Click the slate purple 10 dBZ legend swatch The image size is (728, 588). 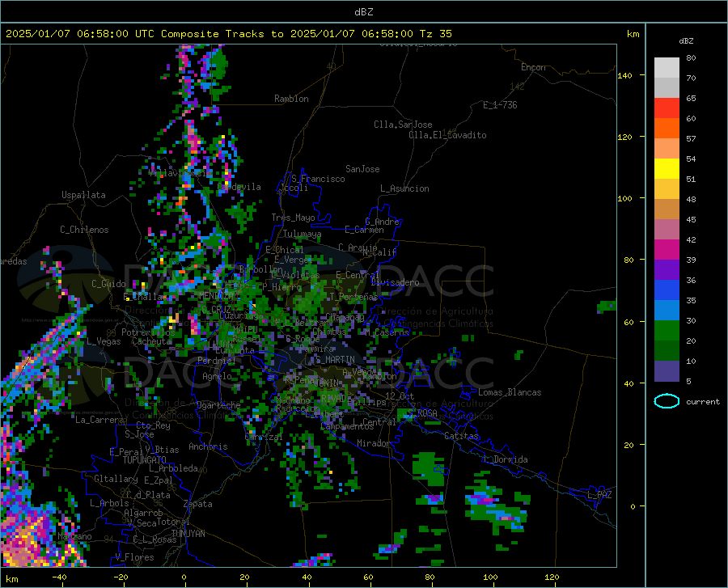(x=667, y=371)
